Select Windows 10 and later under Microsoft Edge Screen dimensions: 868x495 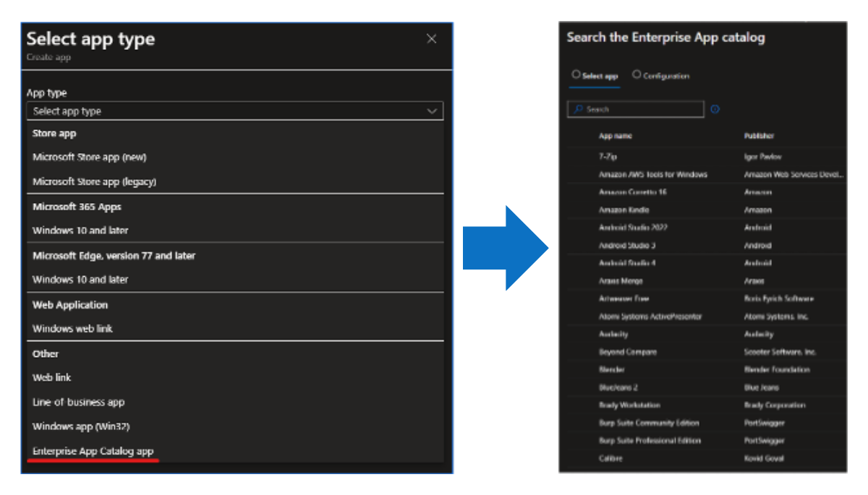pos(80,280)
